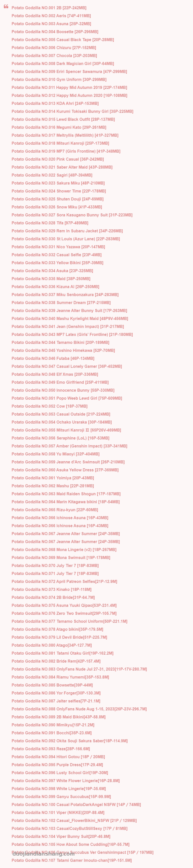Click the quote mark icon at top
The height and width of the screenshot is (868, 193).
(6, 6)
